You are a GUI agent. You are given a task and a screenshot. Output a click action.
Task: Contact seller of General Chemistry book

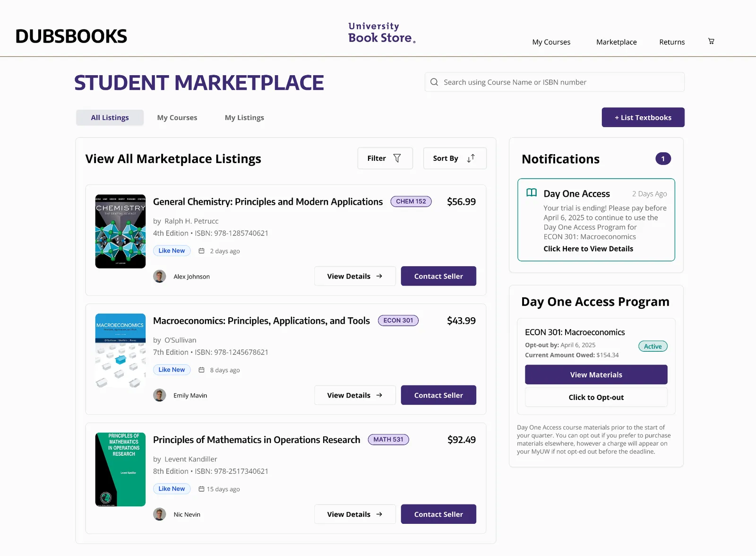[438, 276]
